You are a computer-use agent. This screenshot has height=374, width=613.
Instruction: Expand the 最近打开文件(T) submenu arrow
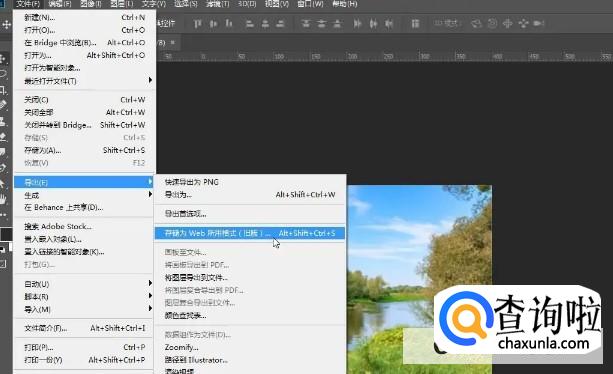point(150,81)
